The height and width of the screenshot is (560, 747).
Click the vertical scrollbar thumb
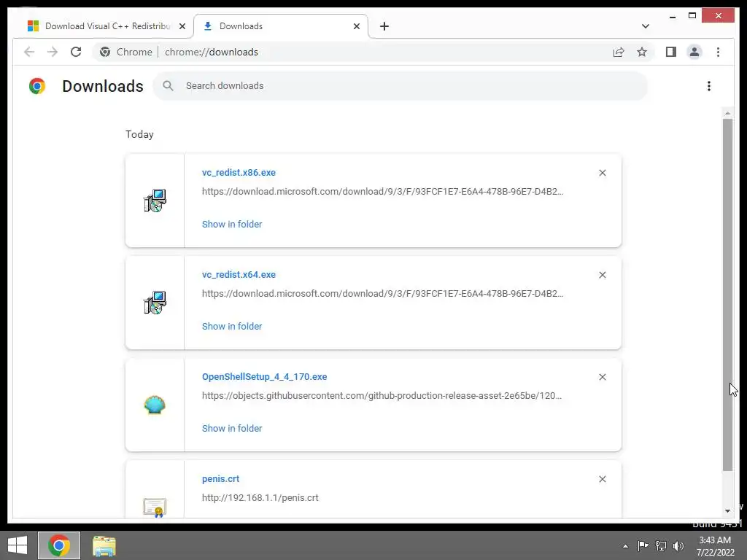727,295
